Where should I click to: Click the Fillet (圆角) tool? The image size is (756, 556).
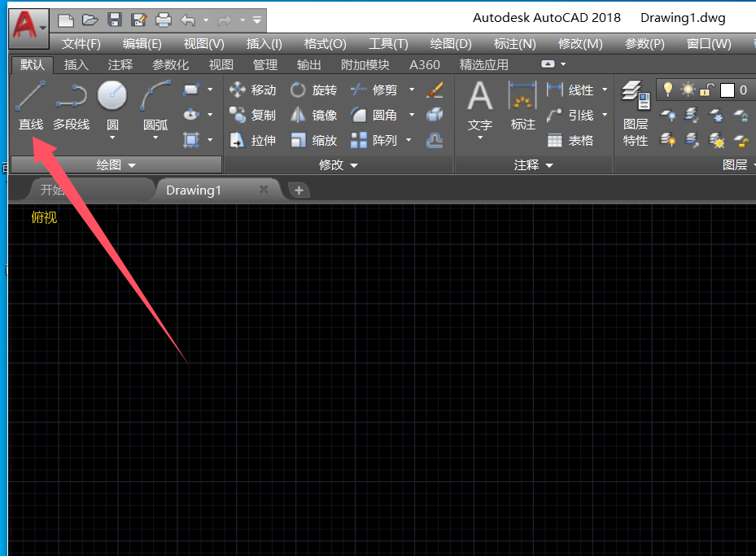[374, 116]
